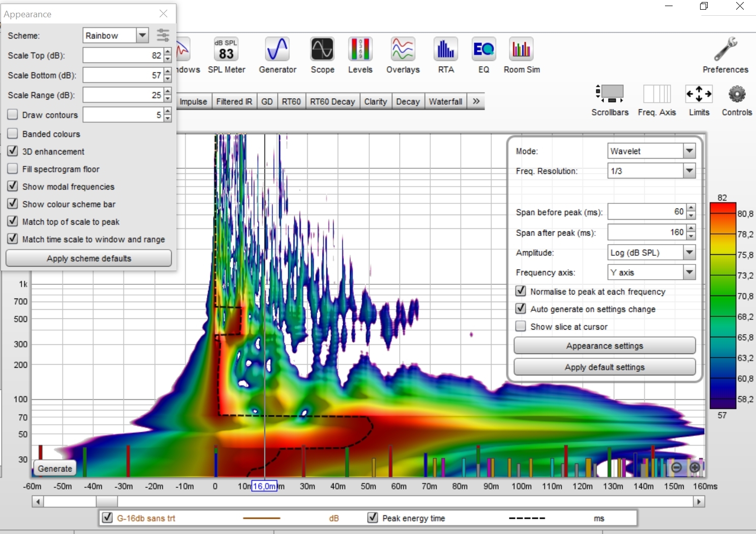Screen dimensions: 756x534
Task: Open the Levels meter
Action: (x=360, y=55)
